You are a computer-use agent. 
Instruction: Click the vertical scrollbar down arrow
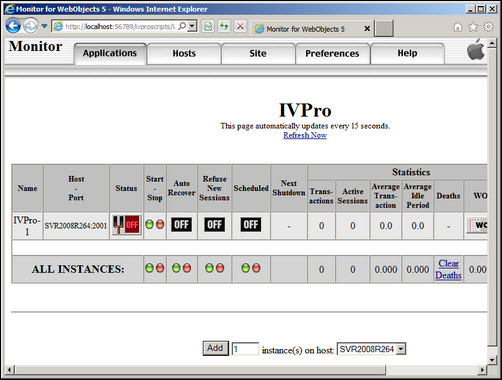pos(492,360)
